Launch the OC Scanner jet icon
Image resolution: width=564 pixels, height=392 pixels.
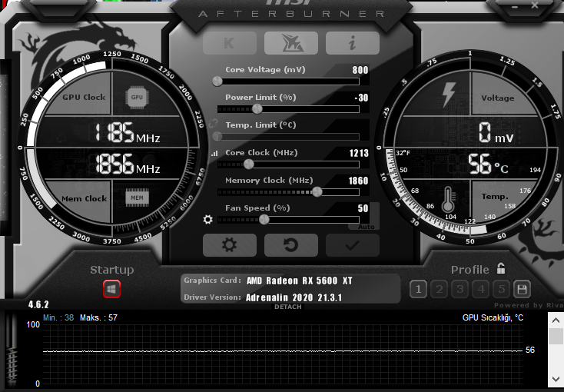click(x=291, y=43)
